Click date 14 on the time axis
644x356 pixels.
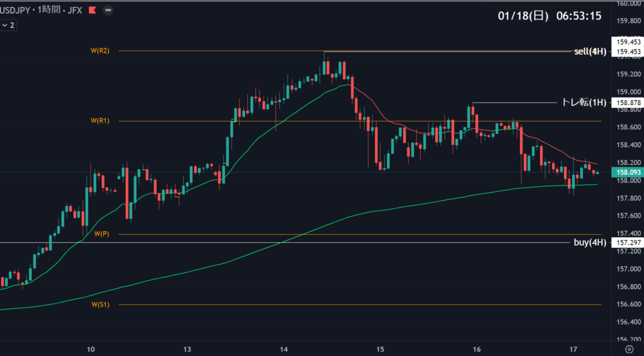(x=284, y=349)
